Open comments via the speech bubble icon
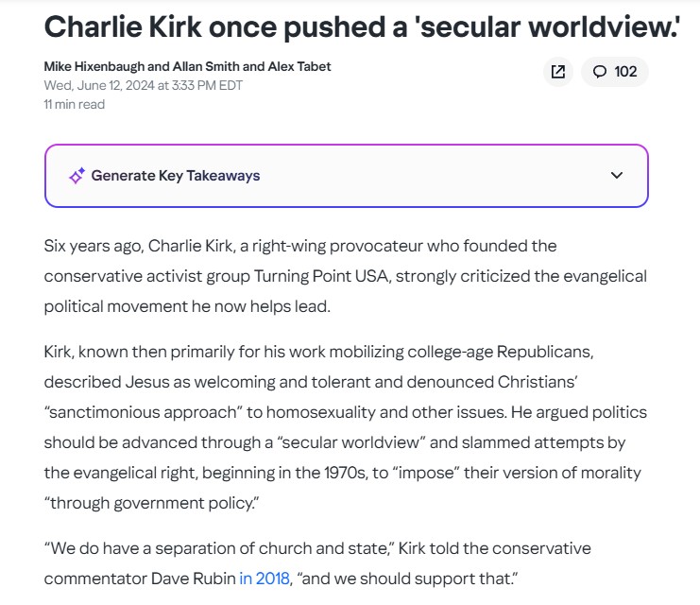700x605 pixels. [599, 72]
